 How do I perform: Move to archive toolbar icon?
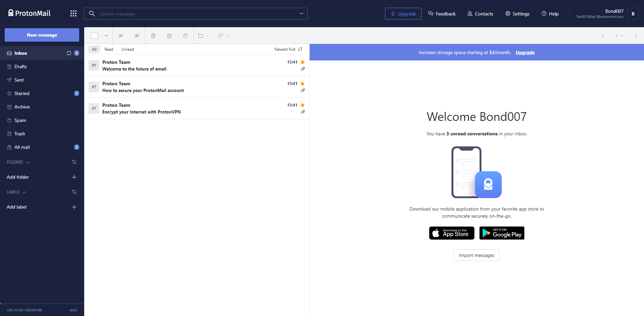click(x=169, y=36)
